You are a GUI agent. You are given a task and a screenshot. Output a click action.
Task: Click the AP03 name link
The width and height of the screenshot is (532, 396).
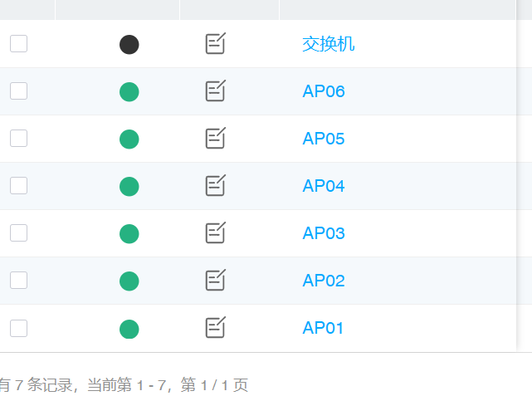(x=324, y=233)
